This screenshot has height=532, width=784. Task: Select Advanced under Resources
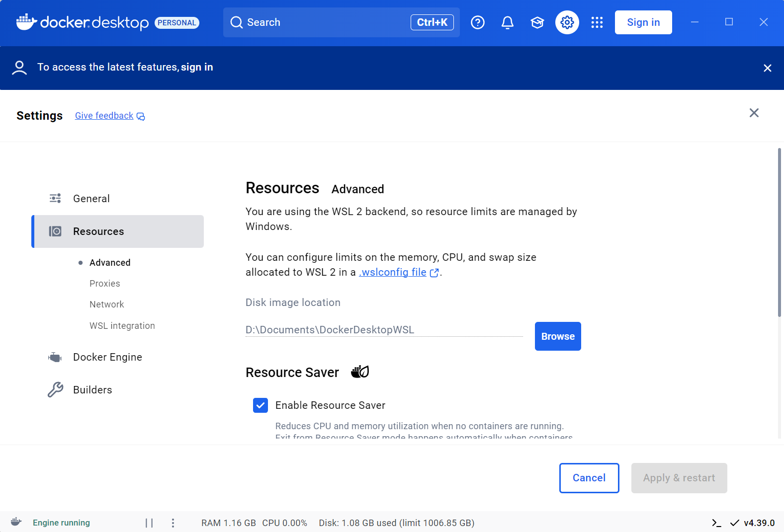(x=110, y=262)
